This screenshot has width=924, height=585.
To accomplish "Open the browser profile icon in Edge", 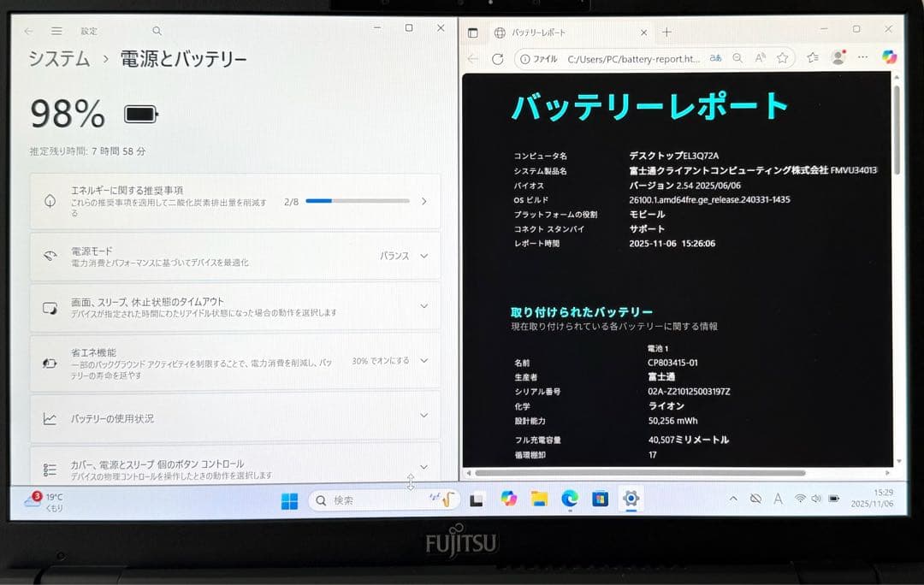I will [x=838, y=58].
